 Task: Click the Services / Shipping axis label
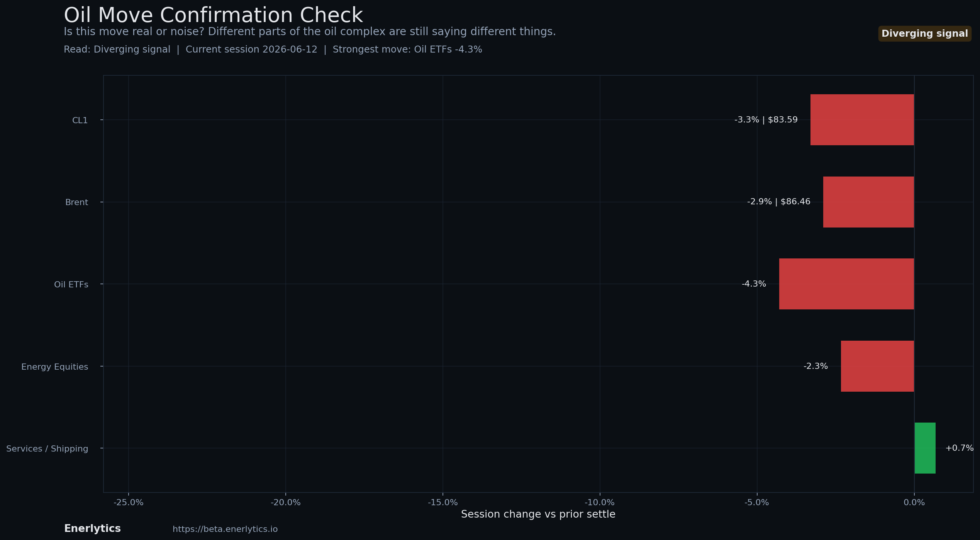pos(47,449)
